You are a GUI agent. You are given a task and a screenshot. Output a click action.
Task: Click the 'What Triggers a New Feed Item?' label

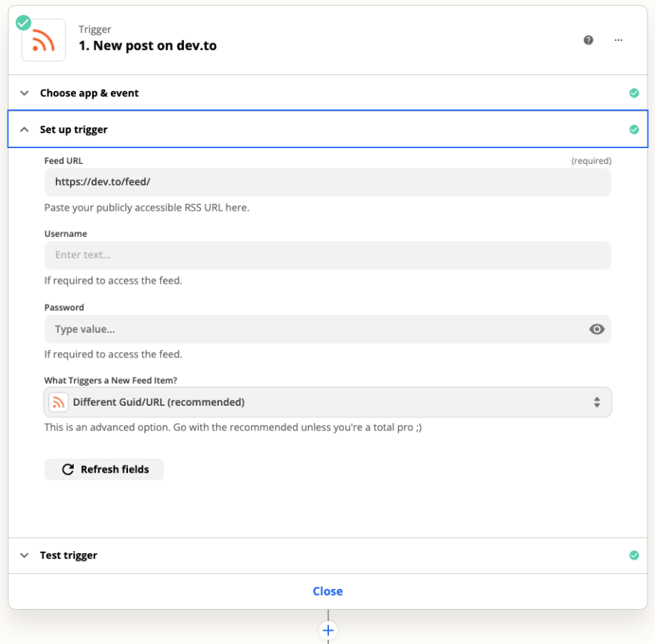[x=111, y=380]
